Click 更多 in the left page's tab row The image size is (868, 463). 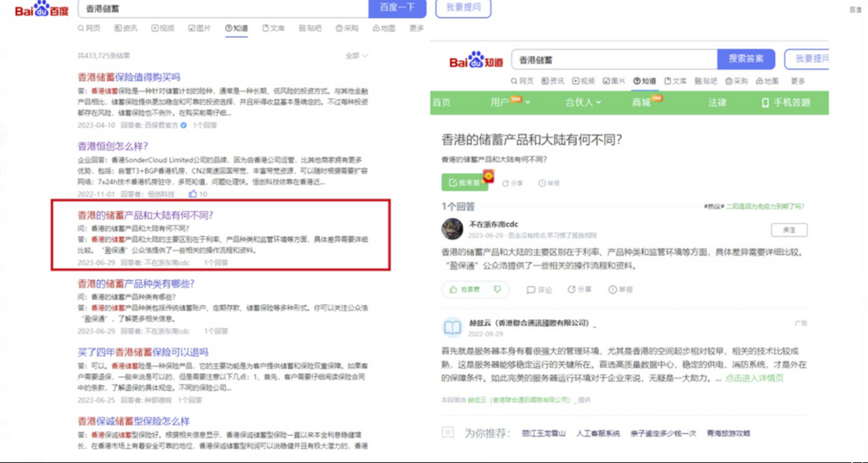pyautogui.click(x=416, y=28)
